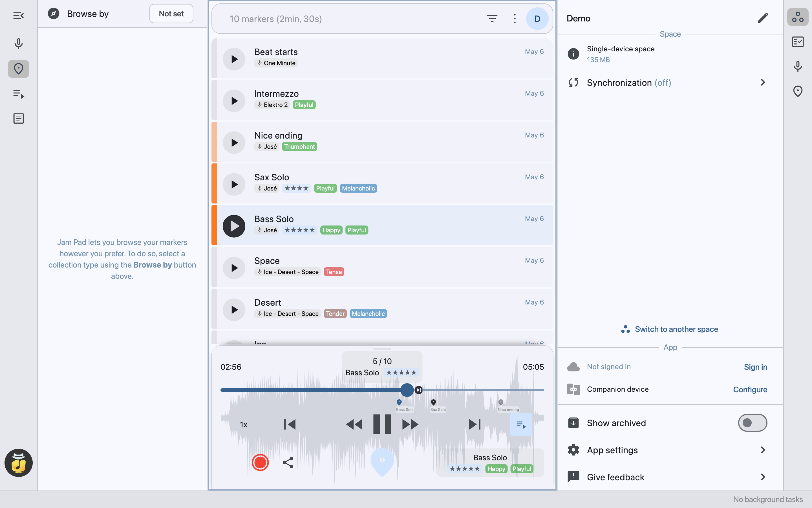Viewport: 812px width, 508px height.
Task: Skip to previous marker
Action: [x=289, y=424]
